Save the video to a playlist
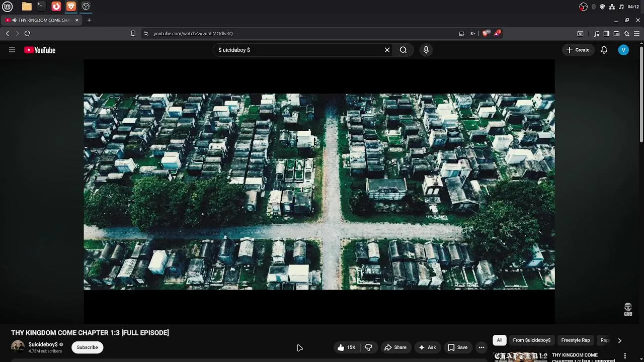This screenshot has width=644, height=362. click(x=458, y=347)
